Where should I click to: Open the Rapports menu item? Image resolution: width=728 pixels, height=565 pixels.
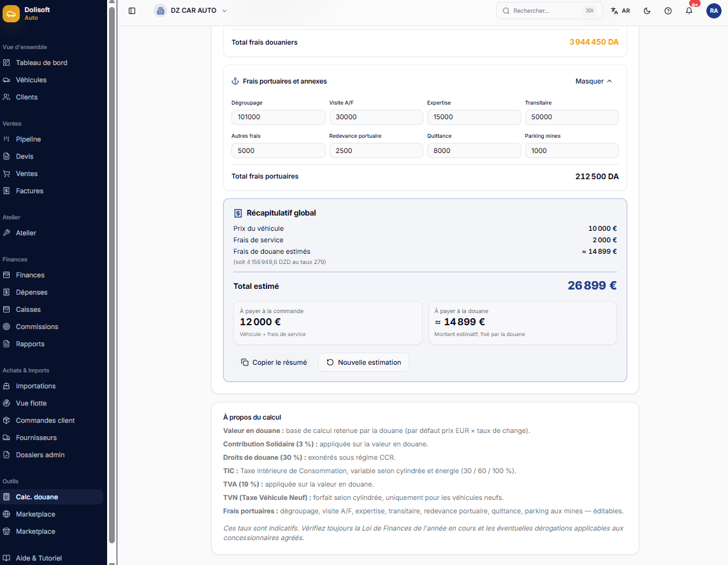click(52, 344)
